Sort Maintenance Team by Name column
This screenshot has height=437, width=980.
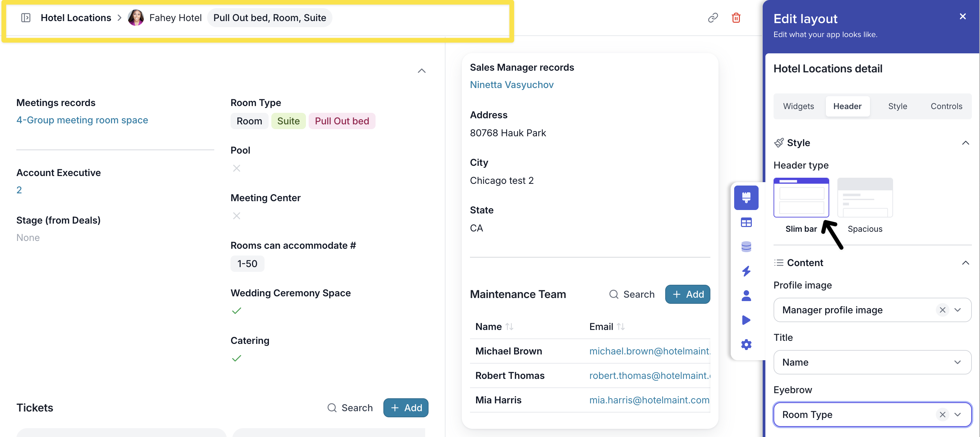pyautogui.click(x=509, y=327)
